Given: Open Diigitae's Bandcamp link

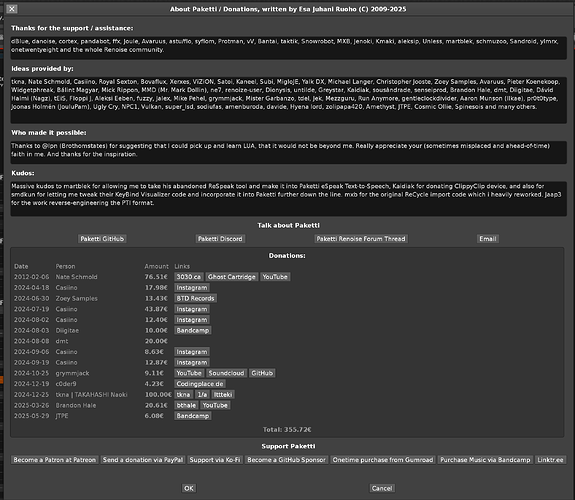Looking at the screenshot, I should tap(193, 330).
